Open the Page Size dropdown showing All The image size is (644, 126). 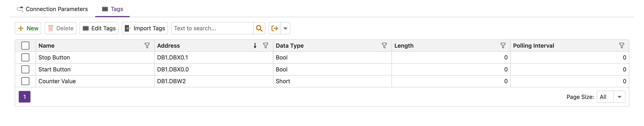click(x=611, y=97)
